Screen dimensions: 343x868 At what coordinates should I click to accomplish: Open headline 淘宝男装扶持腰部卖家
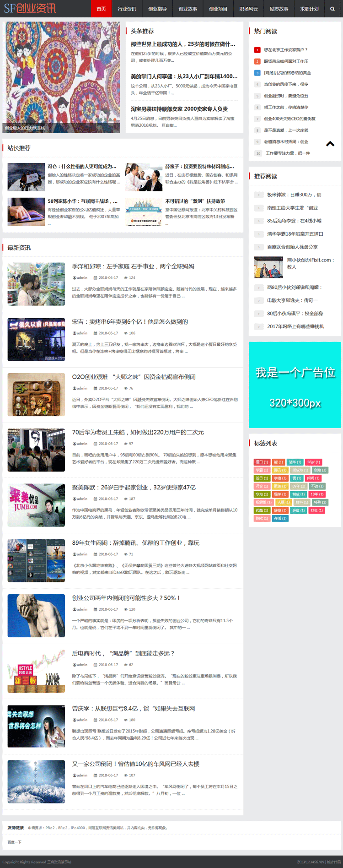coord(179,109)
